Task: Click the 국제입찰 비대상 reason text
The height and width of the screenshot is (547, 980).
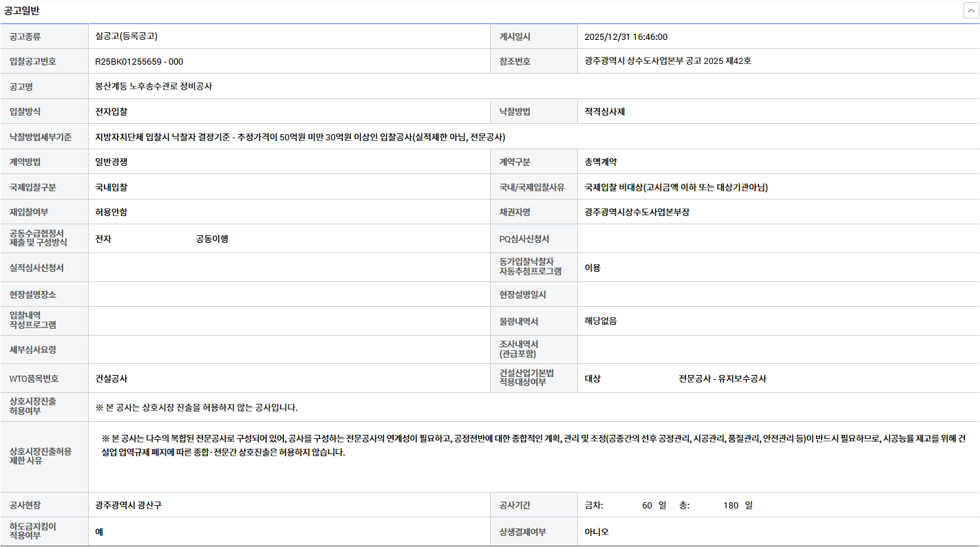Action: (676, 187)
